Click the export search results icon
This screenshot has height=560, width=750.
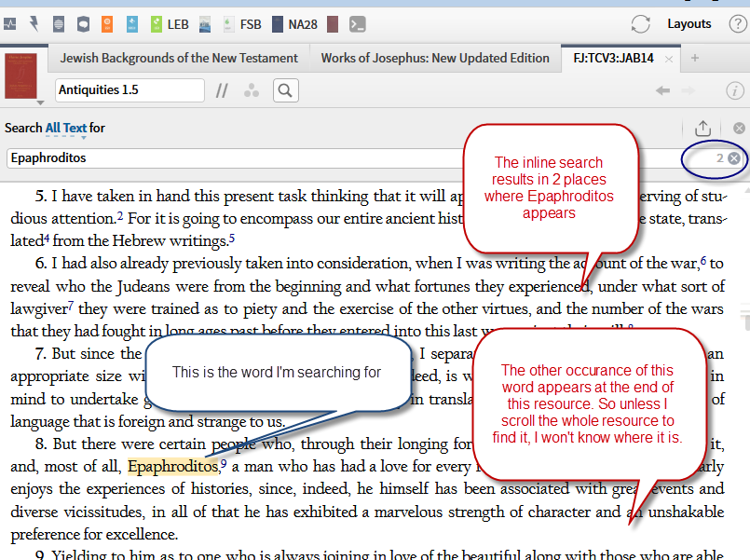702,129
